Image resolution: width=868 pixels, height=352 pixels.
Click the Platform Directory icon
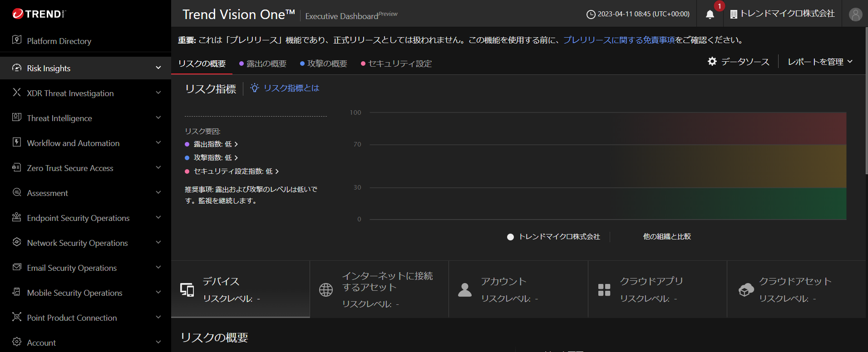tap(17, 40)
